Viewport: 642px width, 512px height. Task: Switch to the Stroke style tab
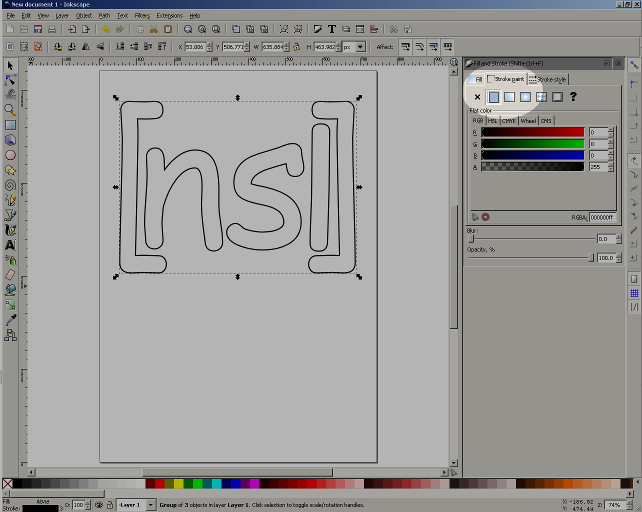coord(549,79)
